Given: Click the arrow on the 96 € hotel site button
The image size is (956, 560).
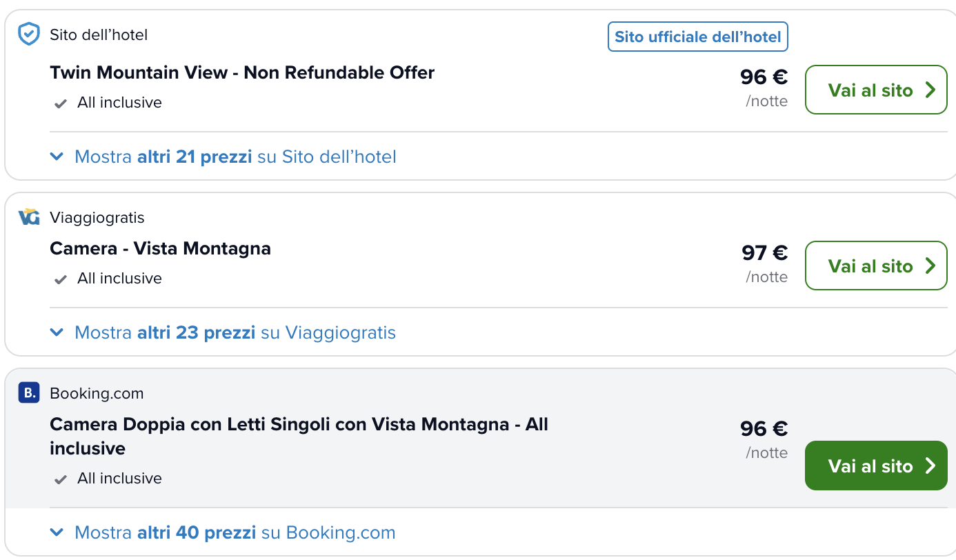Looking at the screenshot, I should [930, 90].
